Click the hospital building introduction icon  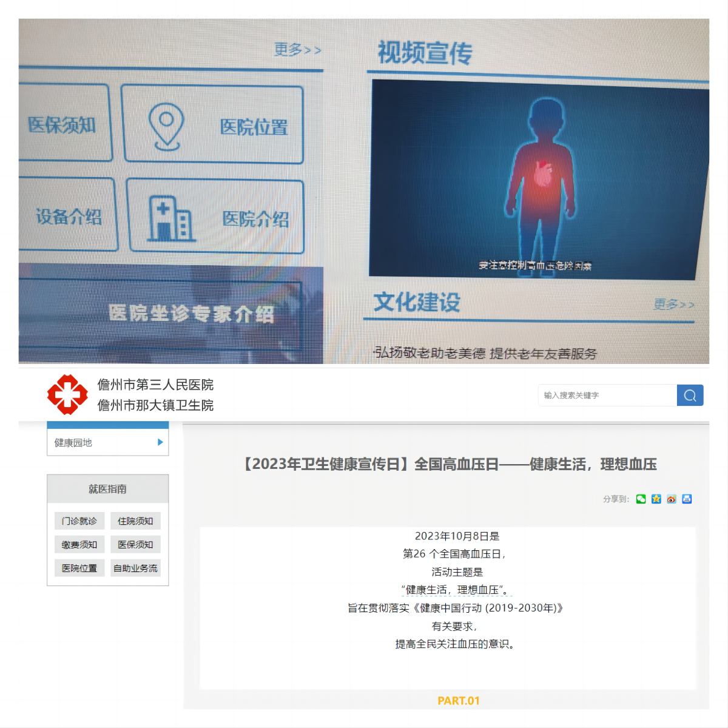[170, 218]
